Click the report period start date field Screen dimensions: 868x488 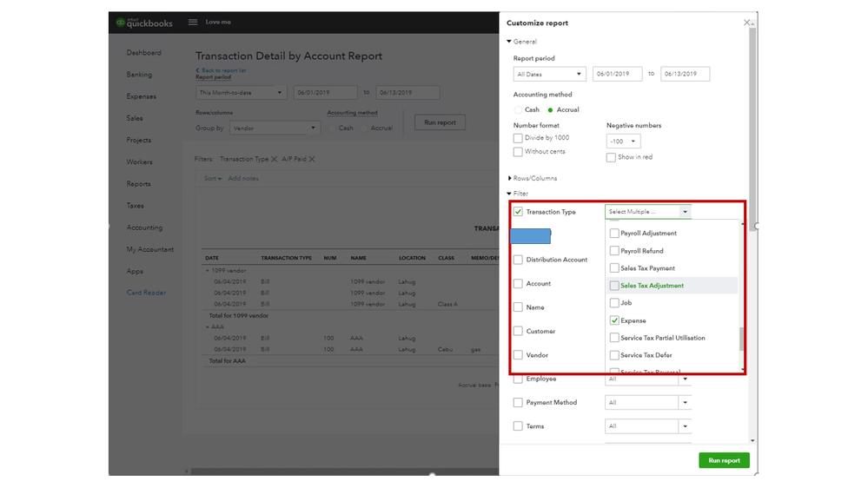pos(617,74)
